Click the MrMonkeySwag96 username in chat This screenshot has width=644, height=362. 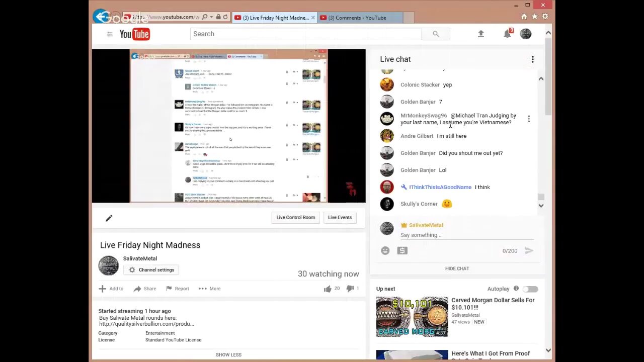coord(424,116)
